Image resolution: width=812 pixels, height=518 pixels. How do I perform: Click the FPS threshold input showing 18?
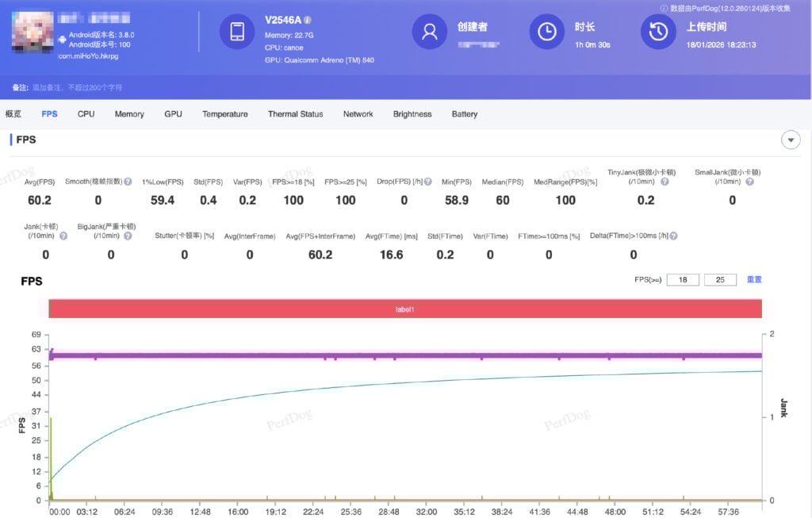pos(683,279)
